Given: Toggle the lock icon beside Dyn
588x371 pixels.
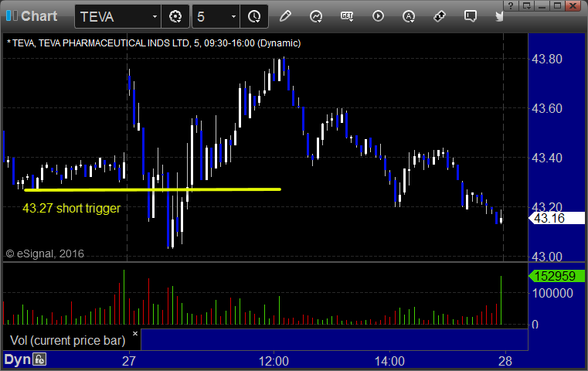Looking at the screenshot, I should click(39, 359).
